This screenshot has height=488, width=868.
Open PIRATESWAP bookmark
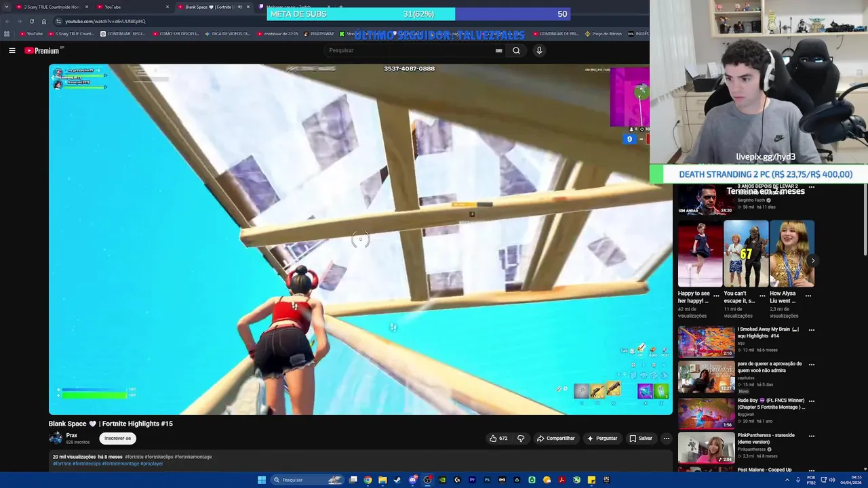point(319,33)
